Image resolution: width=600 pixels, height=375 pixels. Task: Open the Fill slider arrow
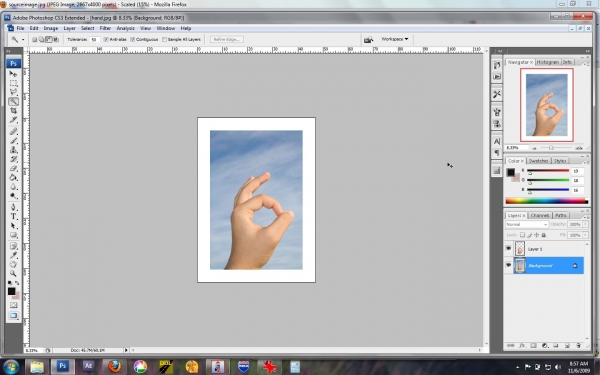[585, 235]
